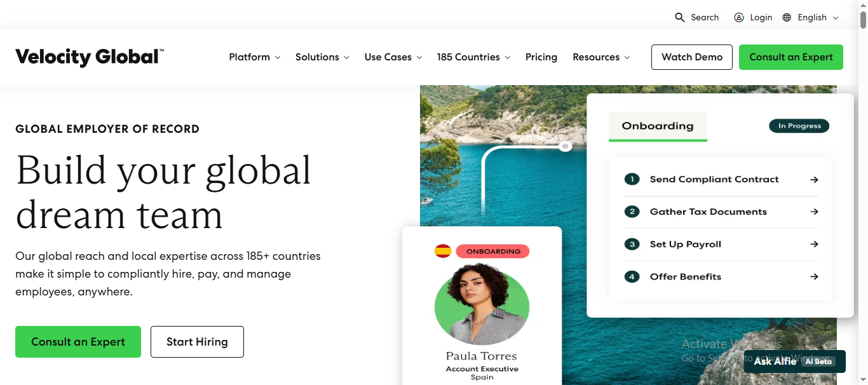
Task: Click arrow next to Offer Benefits
Action: 814,277
